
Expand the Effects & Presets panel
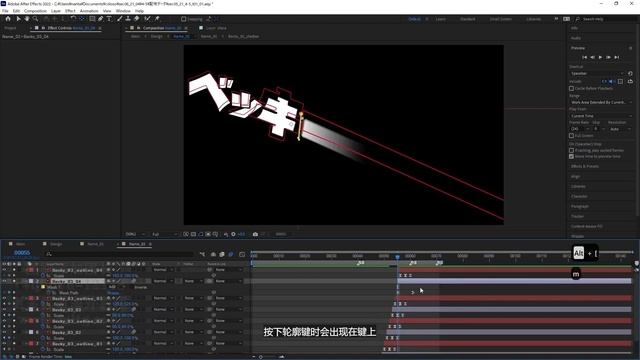pos(585,167)
